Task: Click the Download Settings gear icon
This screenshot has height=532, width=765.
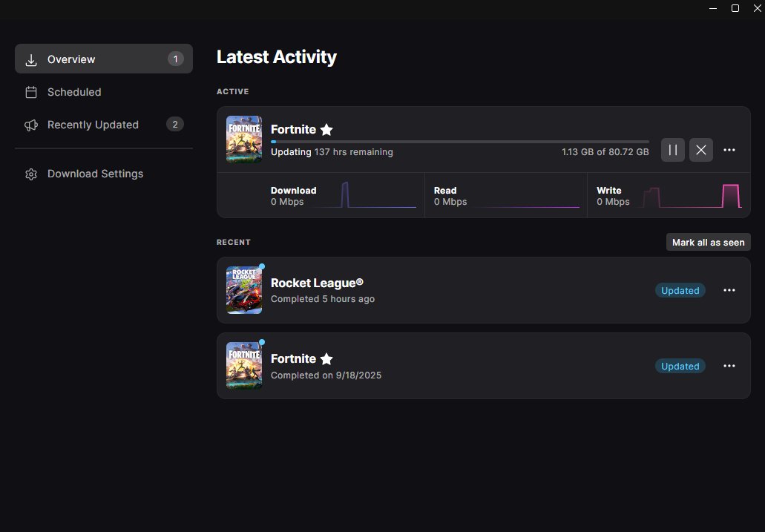Action: pyautogui.click(x=31, y=174)
